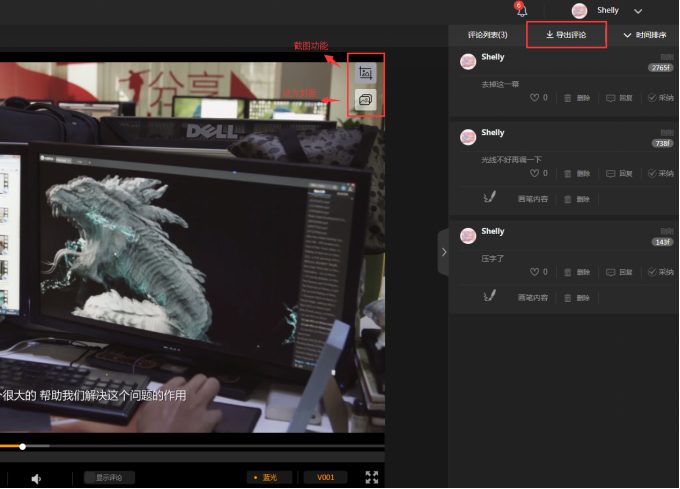Open the notification bell
The width and height of the screenshot is (680, 489).
coord(521,11)
